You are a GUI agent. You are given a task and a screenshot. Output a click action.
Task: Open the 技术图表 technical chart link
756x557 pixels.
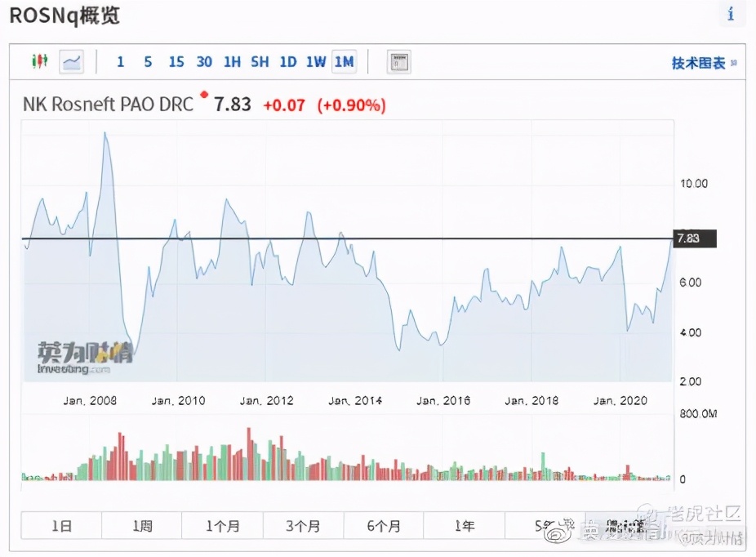click(698, 63)
